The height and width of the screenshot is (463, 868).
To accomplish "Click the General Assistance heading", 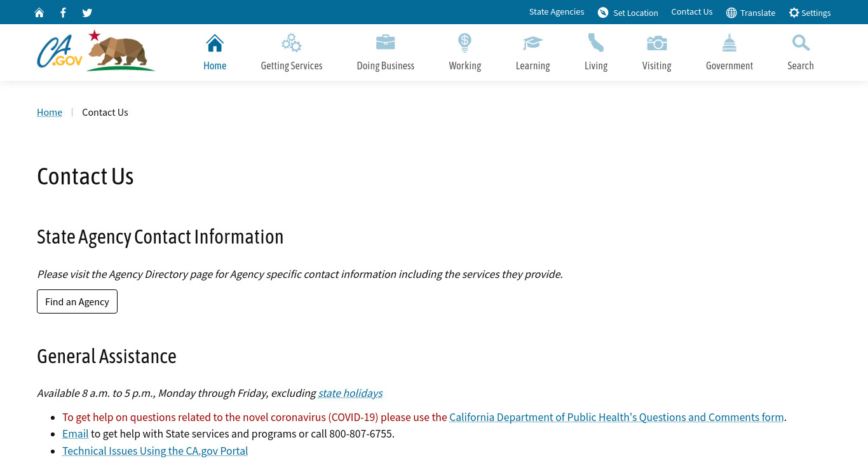I will [x=107, y=356].
